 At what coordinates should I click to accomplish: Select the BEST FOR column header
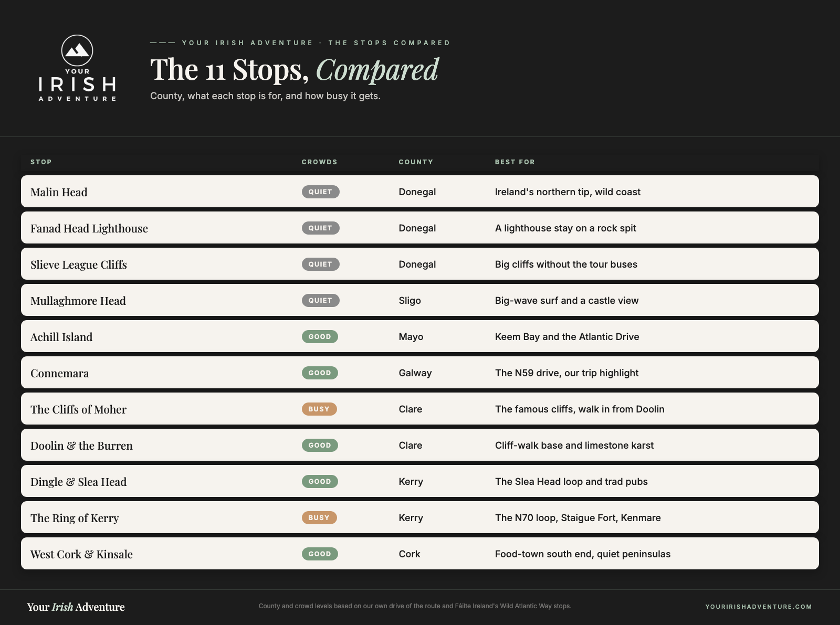514,162
